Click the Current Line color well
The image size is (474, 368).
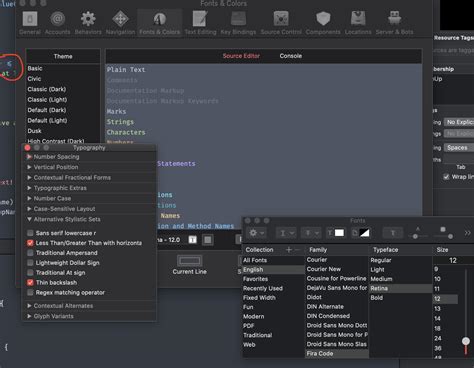[x=189, y=261]
